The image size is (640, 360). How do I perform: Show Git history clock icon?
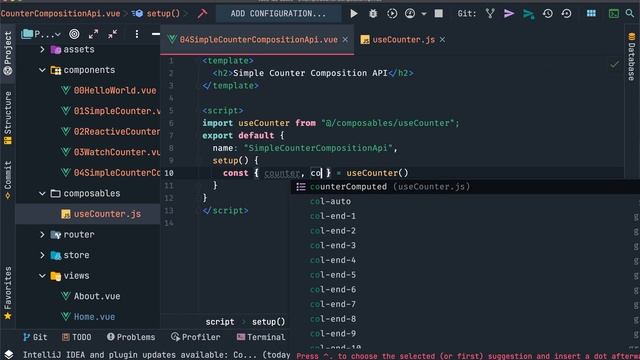point(547,13)
